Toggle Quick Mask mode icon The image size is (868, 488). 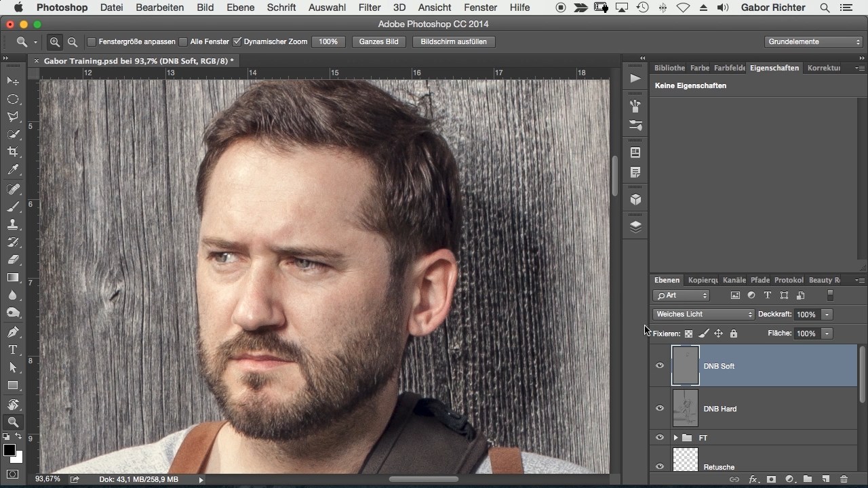(13, 474)
